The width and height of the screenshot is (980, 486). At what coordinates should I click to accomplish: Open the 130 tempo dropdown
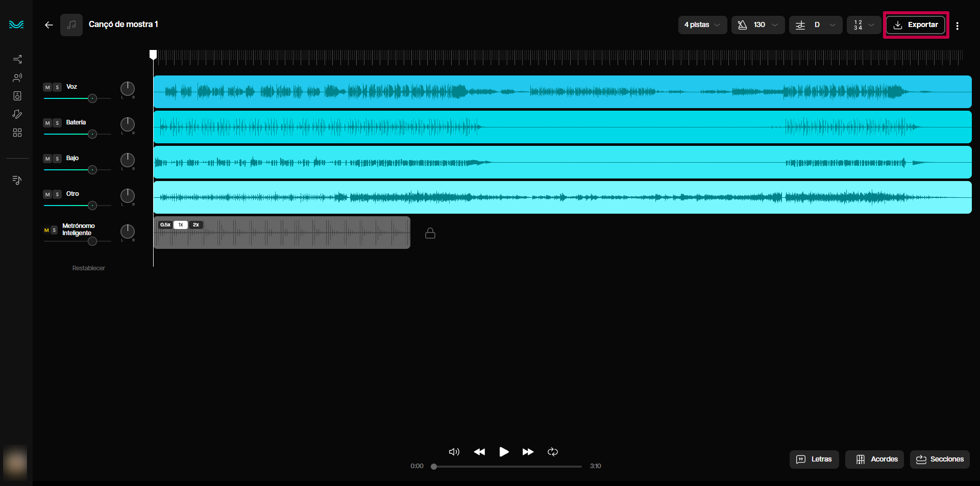(x=758, y=25)
